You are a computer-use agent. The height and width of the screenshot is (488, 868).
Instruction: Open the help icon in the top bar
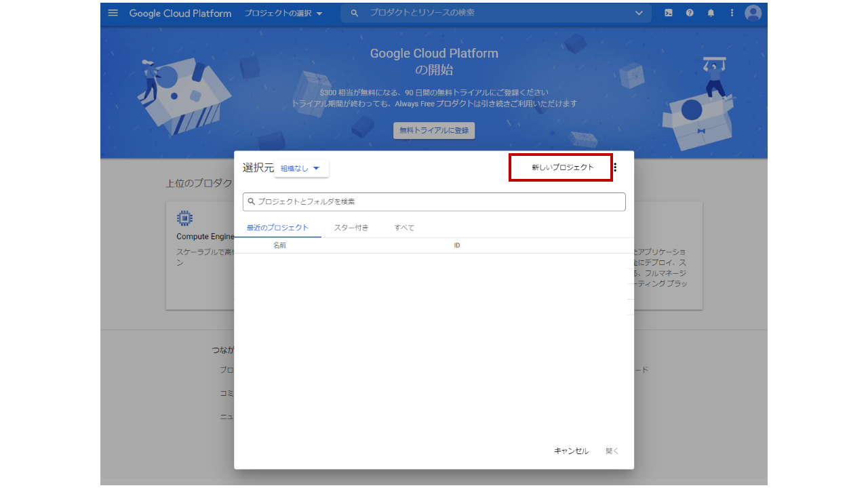(x=690, y=13)
